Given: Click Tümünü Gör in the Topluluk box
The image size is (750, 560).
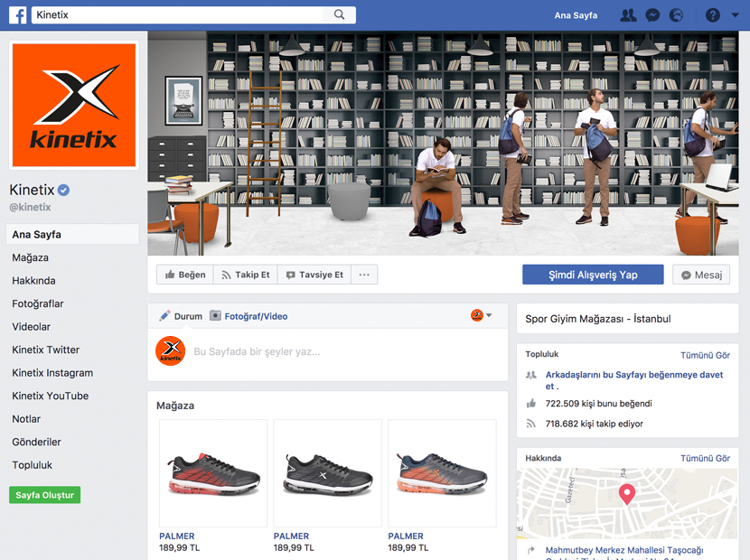Looking at the screenshot, I should coord(705,355).
